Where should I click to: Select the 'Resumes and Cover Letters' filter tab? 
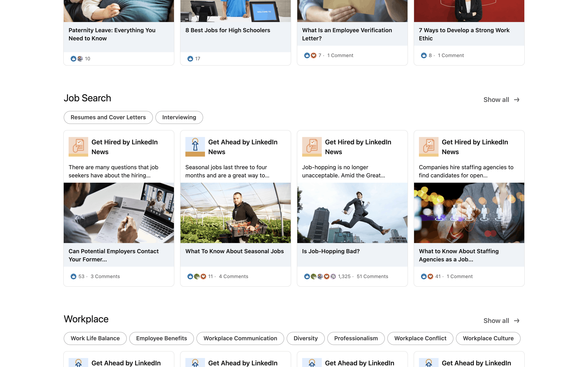click(x=108, y=117)
